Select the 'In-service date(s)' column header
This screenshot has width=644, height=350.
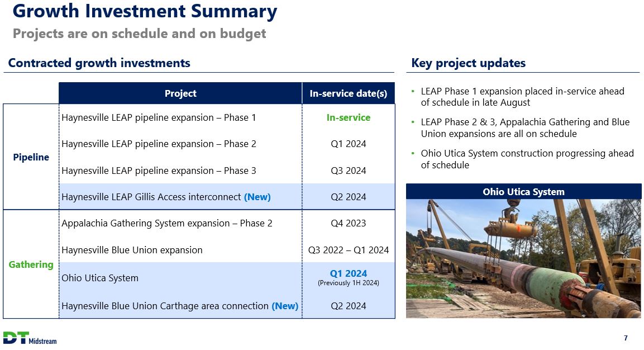pyautogui.click(x=349, y=93)
